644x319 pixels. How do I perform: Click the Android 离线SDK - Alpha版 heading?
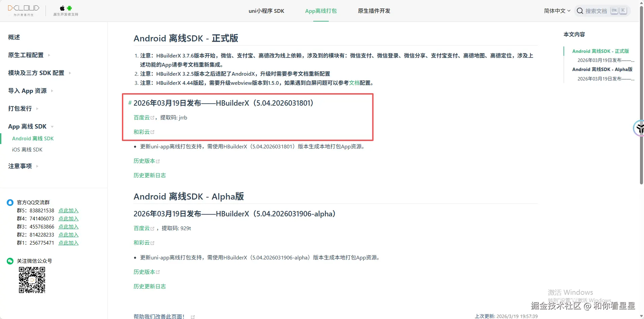click(x=189, y=197)
